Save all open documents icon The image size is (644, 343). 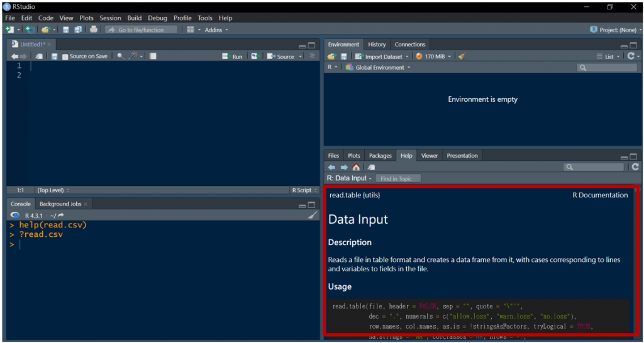[77, 30]
